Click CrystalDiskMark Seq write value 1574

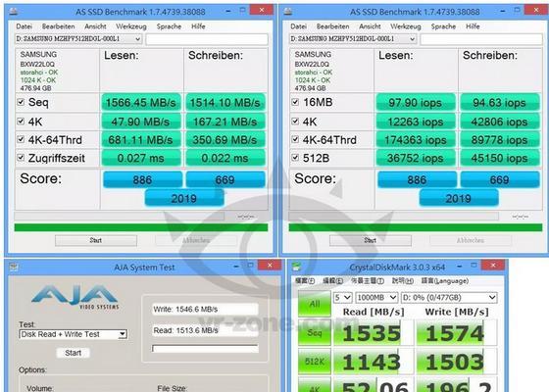tap(456, 333)
